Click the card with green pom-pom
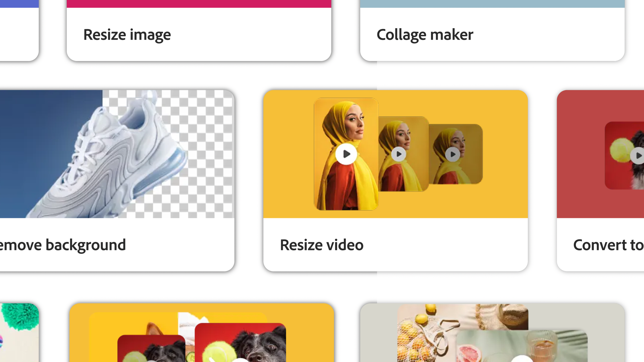The height and width of the screenshot is (362, 644). (x=19, y=333)
